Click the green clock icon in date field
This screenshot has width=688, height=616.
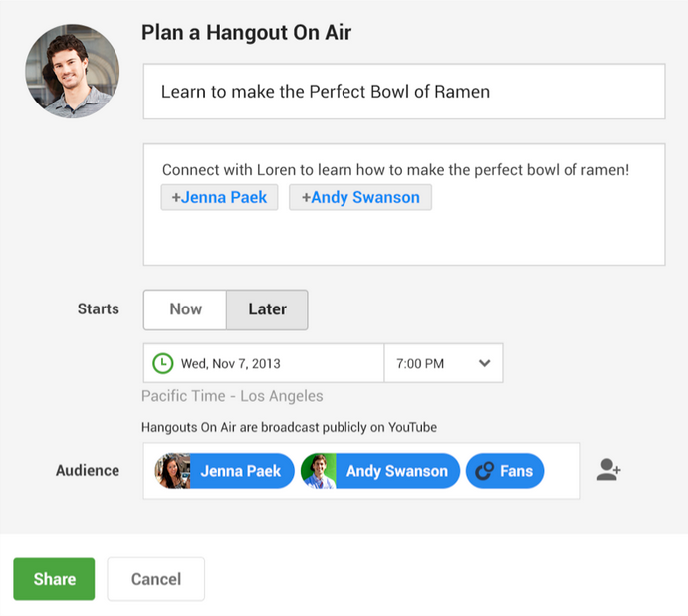tap(162, 363)
